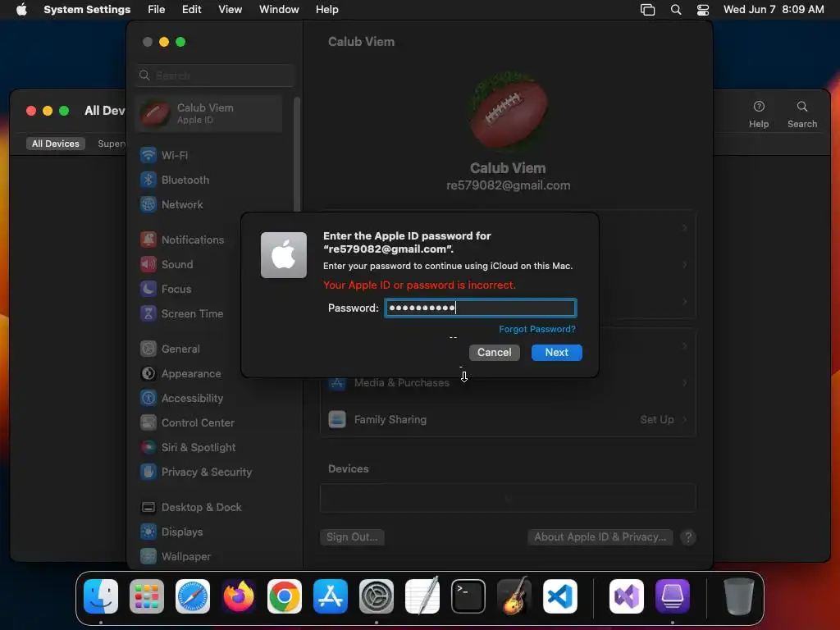The height and width of the screenshot is (630, 840).
Task: Click the Forgot Password? link
Action: (537, 329)
